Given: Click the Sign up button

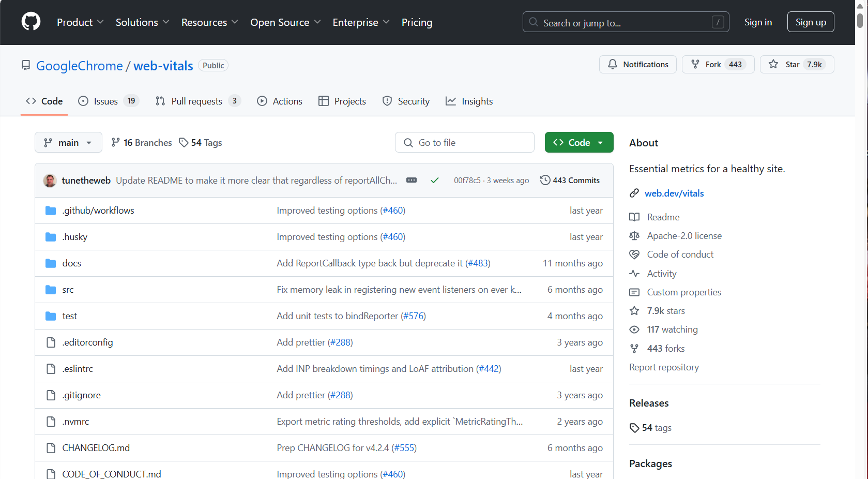Looking at the screenshot, I should click(811, 22).
